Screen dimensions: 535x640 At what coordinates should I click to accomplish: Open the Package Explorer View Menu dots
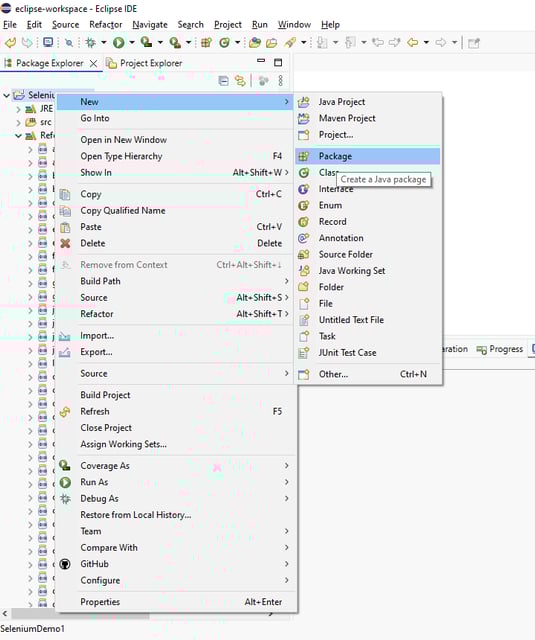(280, 81)
